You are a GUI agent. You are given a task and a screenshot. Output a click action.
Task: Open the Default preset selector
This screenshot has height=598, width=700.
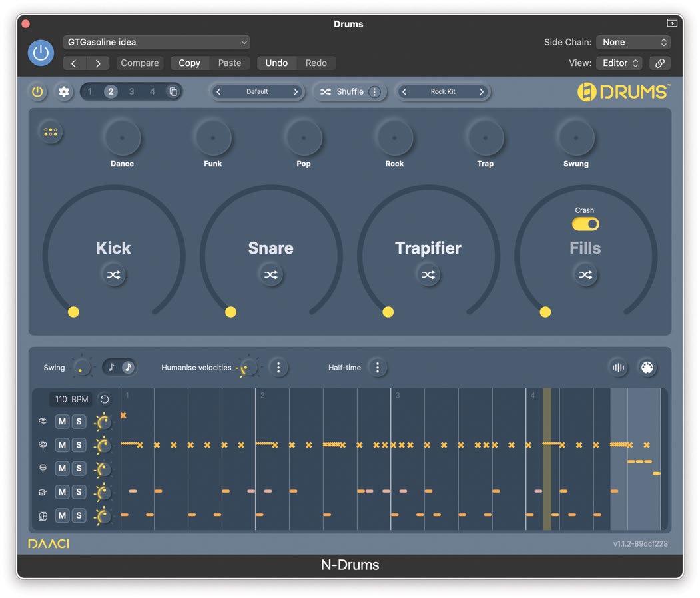(x=257, y=91)
